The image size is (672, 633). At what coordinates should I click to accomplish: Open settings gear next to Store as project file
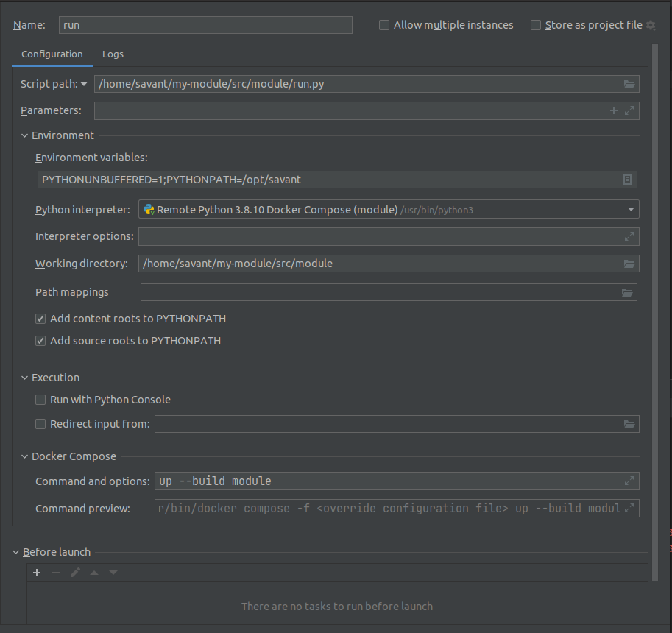(651, 25)
